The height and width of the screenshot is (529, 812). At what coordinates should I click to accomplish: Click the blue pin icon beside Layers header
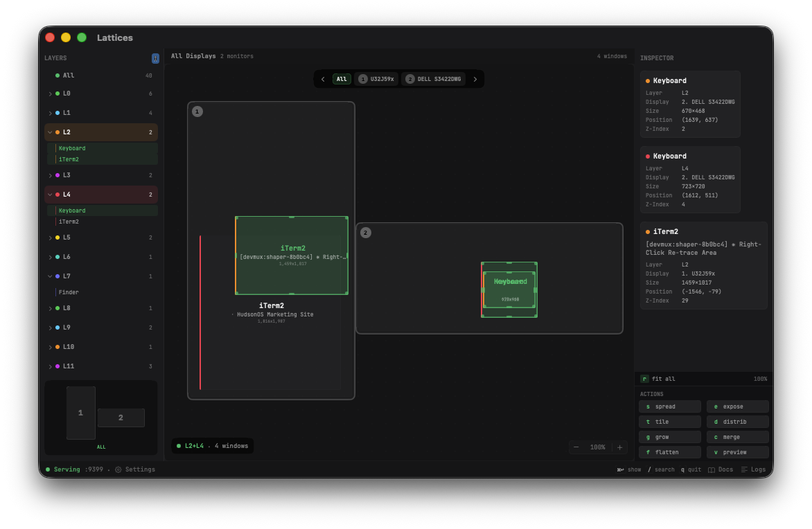[155, 59]
